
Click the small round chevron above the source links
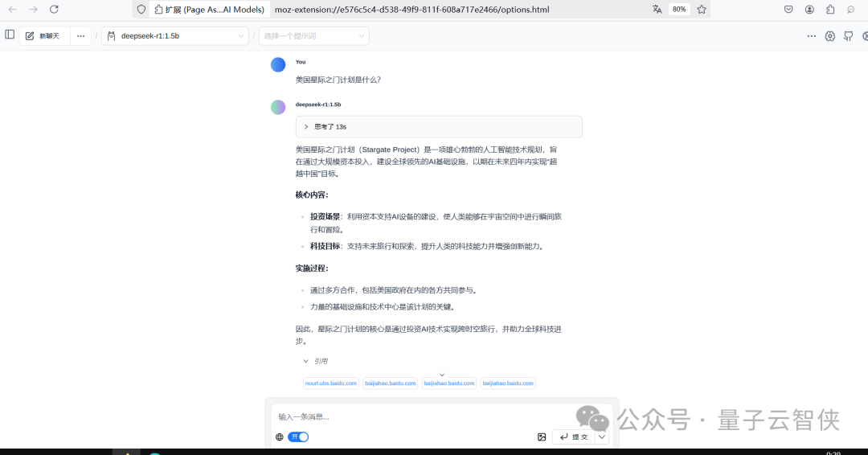(442, 375)
